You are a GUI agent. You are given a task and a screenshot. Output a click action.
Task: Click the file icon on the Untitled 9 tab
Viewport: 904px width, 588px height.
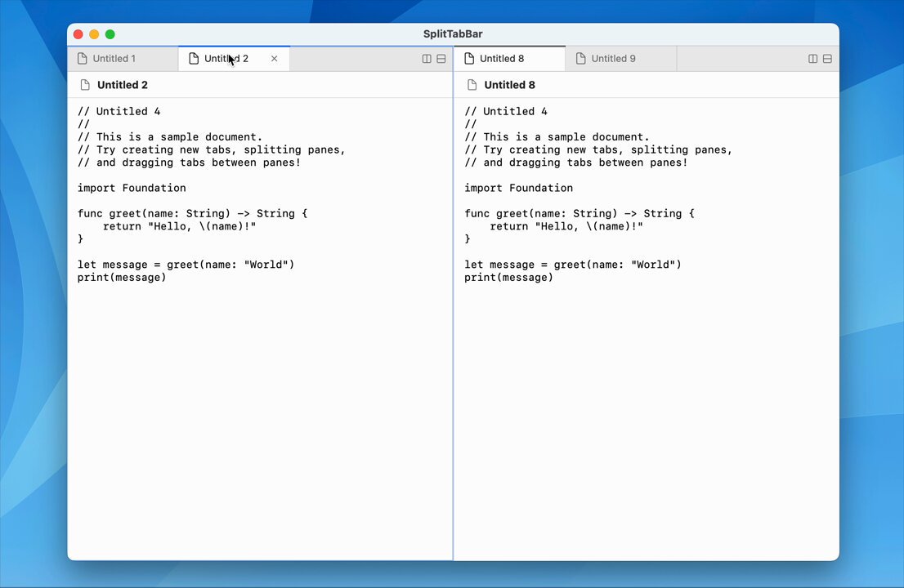580,59
